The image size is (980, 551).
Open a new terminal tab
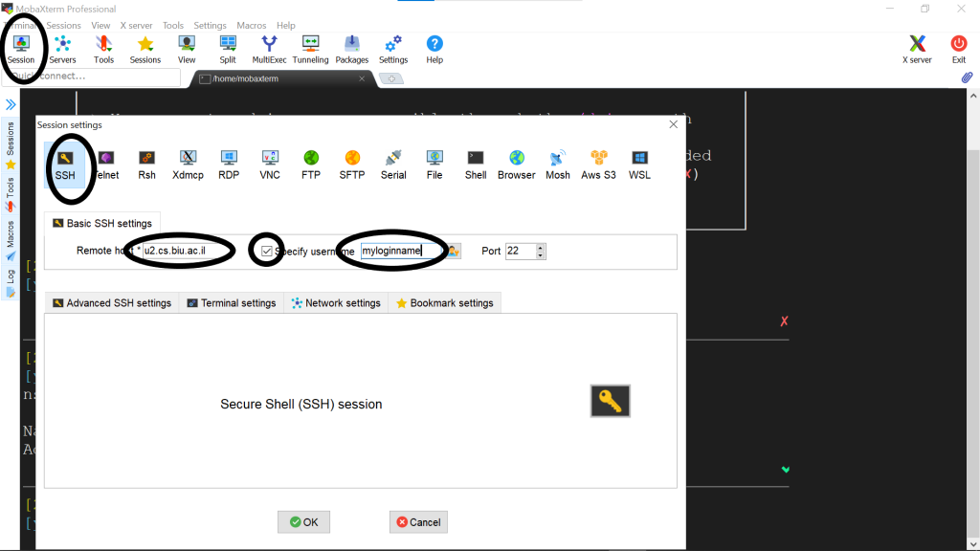[391, 78]
